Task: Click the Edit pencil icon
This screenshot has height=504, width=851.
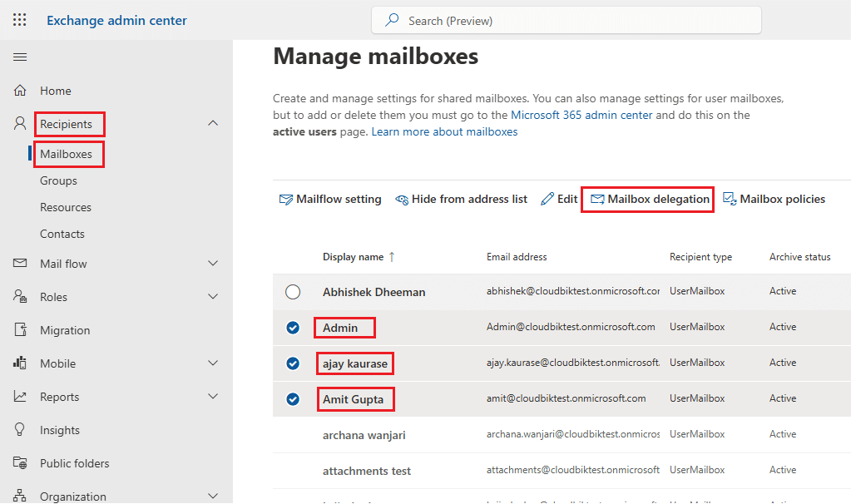Action: point(547,199)
